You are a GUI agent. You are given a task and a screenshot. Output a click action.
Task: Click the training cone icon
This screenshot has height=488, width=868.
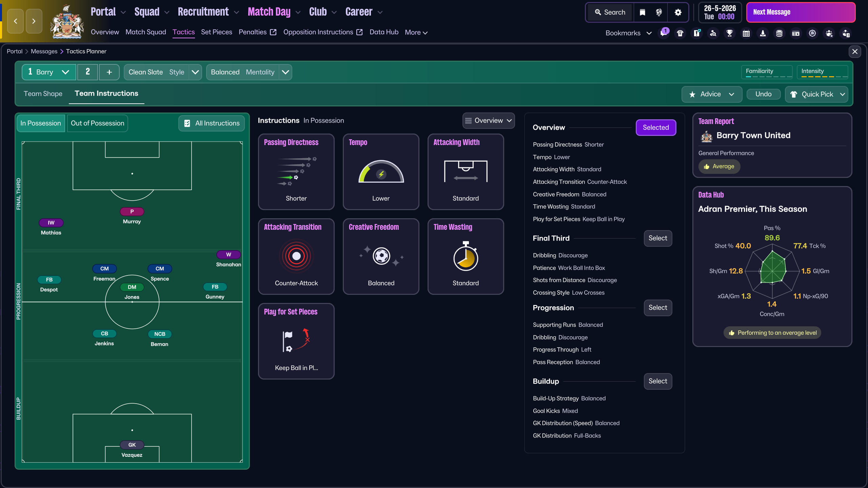pyautogui.click(x=763, y=33)
